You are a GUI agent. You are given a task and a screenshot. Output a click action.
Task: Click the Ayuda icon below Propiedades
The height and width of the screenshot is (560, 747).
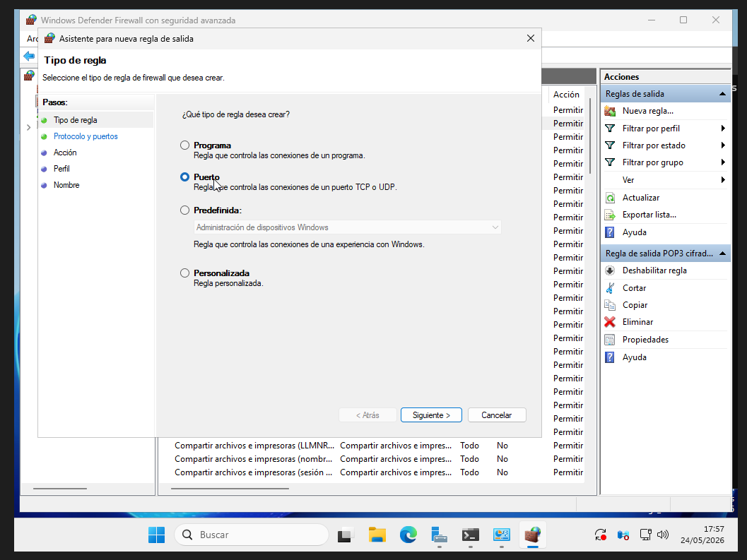click(x=610, y=357)
